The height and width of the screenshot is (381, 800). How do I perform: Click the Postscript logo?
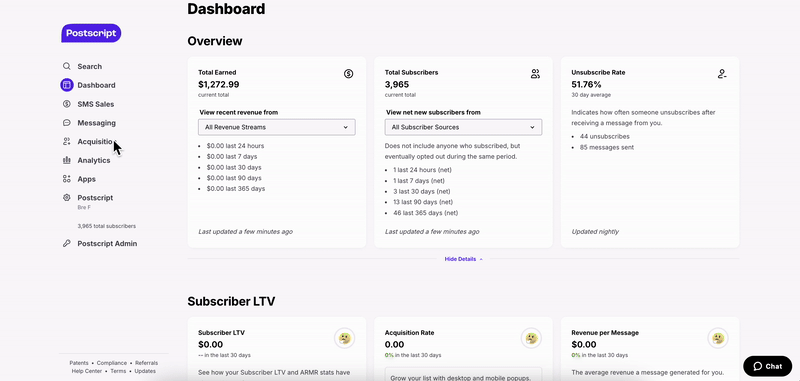(x=91, y=33)
